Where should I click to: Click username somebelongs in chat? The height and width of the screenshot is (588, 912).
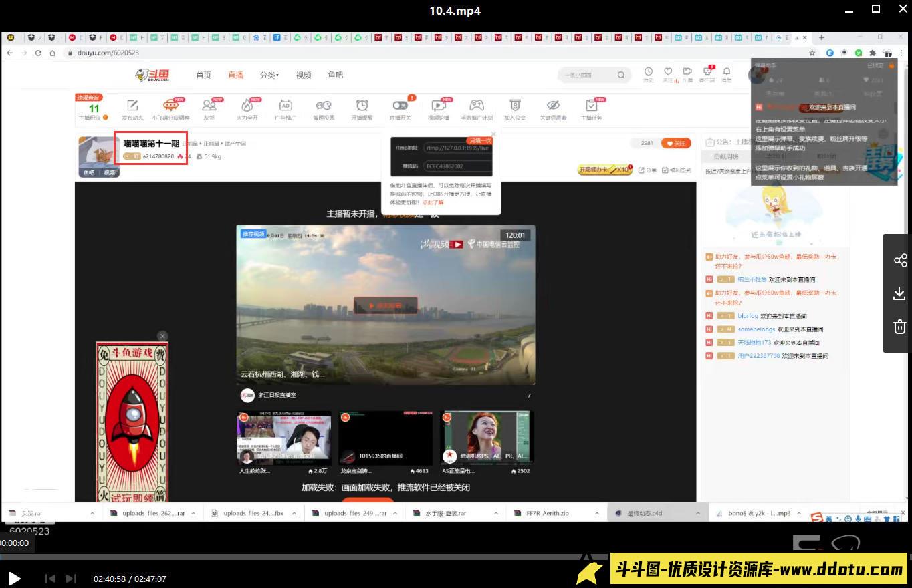[756, 329]
